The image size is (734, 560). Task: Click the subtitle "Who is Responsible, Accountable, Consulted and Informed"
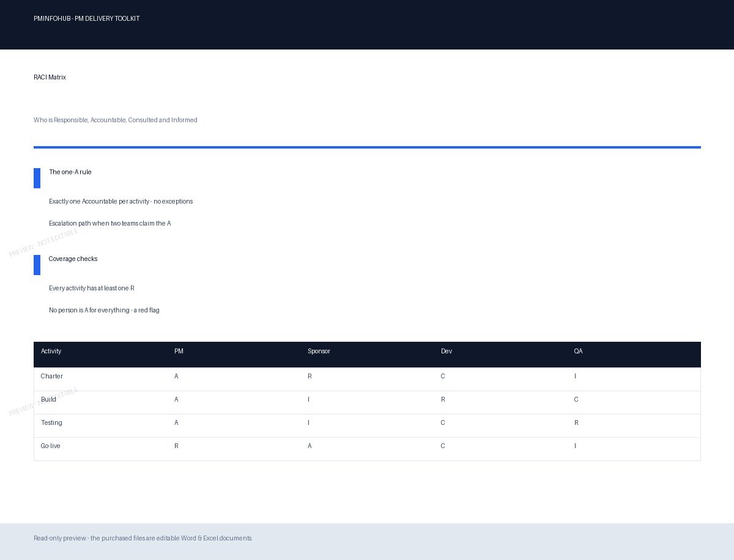[116, 120]
